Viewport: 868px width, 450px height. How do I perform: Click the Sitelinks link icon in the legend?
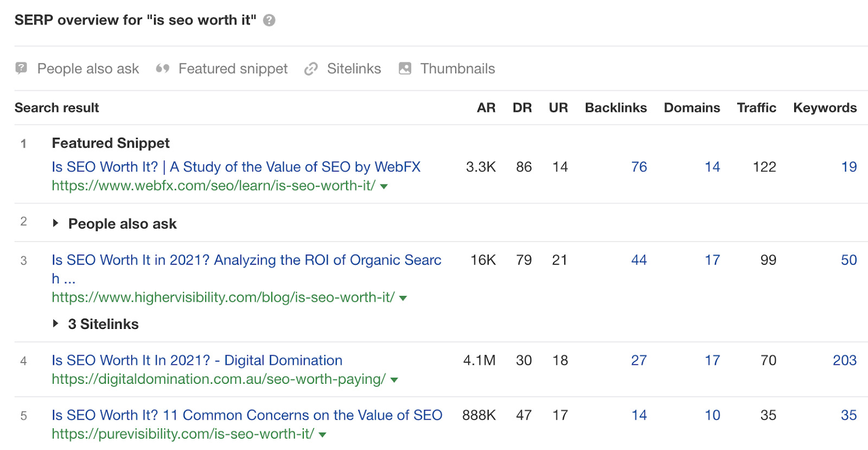click(x=310, y=68)
